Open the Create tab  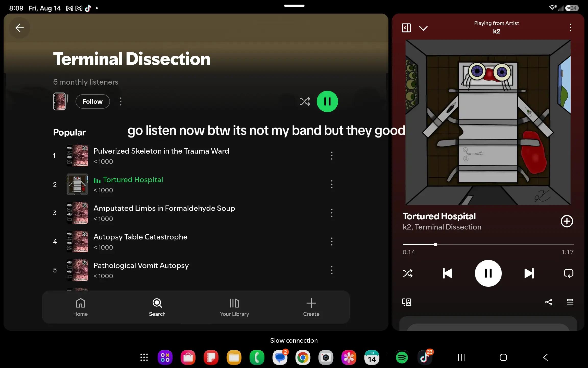[x=311, y=307]
